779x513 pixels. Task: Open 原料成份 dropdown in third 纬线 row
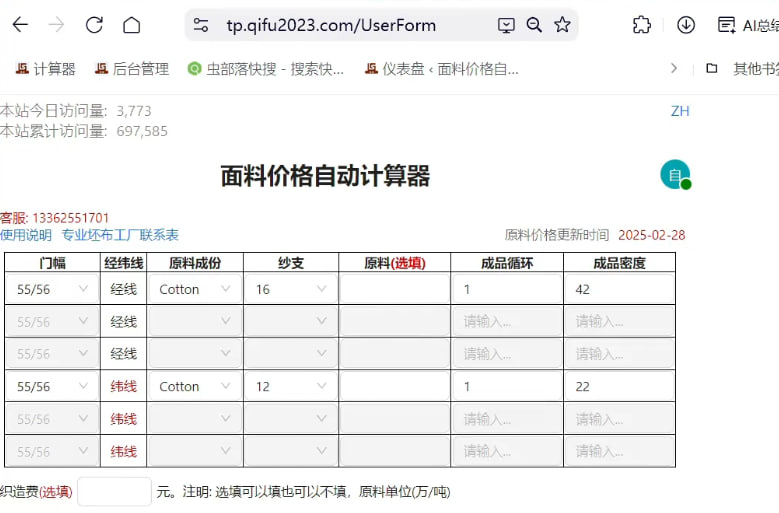click(195, 451)
